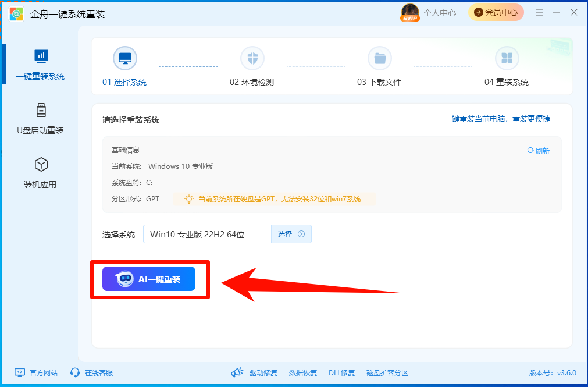Click the refresh icon beside 刷新

point(530,150)
